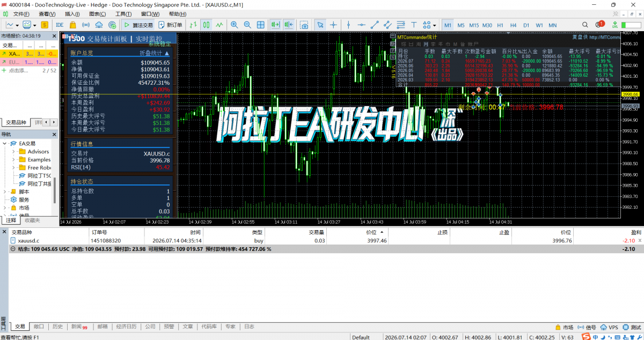The image size is (644, 340).
Task: Select the text label tool
Action: click(414, 25)
